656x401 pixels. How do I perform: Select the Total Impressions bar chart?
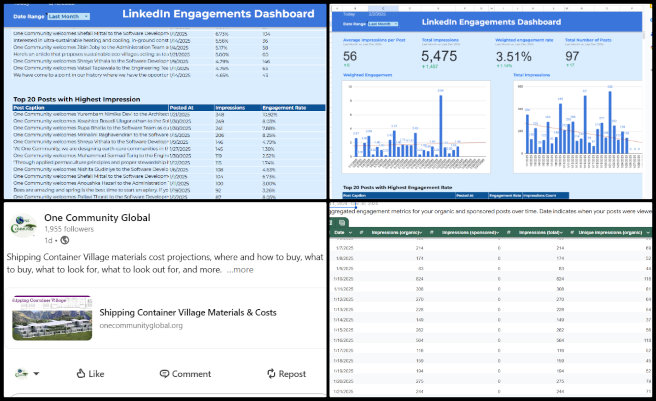[x=578, y=127]
